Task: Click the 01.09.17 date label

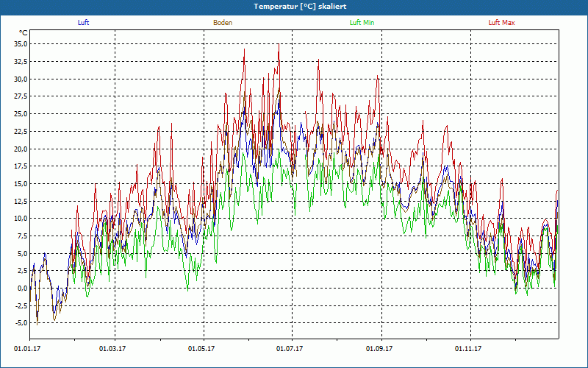Action: [379, 349]
